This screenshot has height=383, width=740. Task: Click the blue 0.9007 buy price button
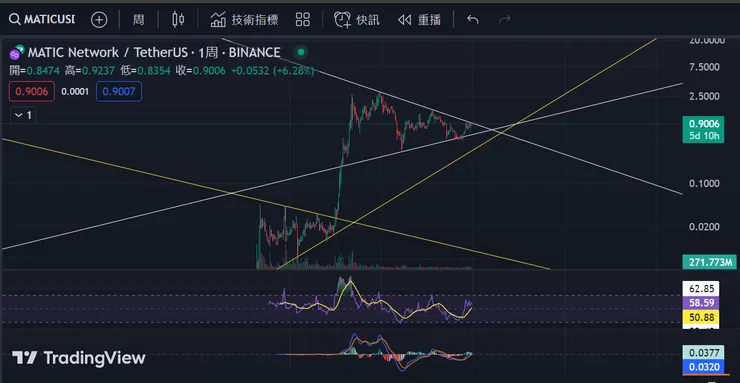[119, 92]
